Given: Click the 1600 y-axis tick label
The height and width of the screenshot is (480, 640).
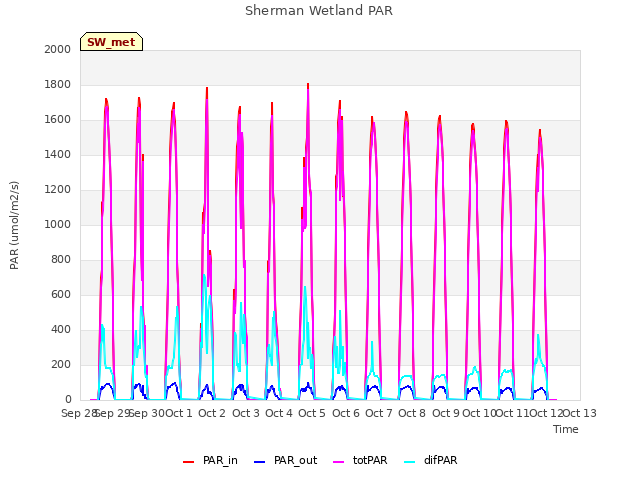Looking at the screenshot, I should pos(58,120).
